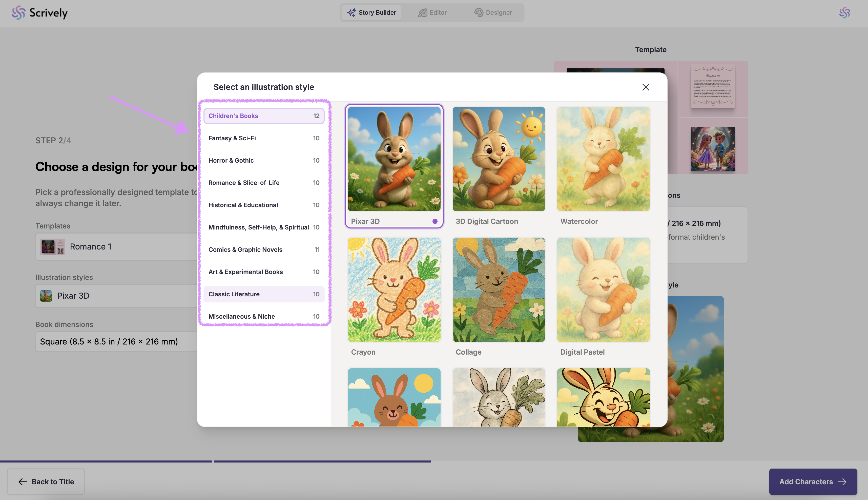Select the Pixar 3D style radio dot
Screen dimensions: 868x500
coord(435,221)
